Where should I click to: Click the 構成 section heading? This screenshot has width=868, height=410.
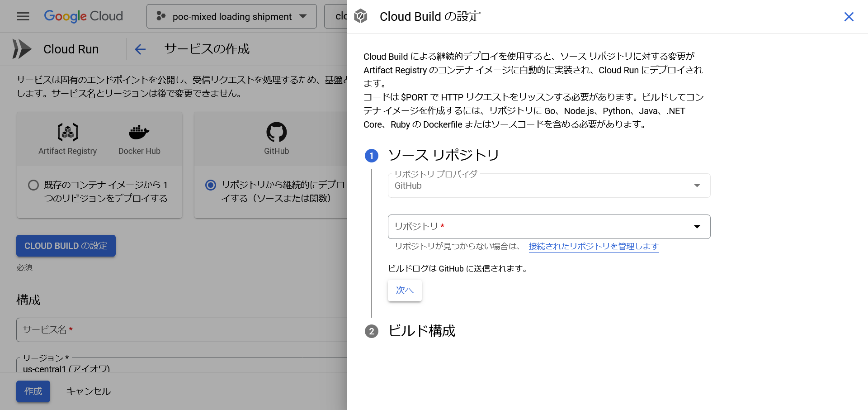28,300
